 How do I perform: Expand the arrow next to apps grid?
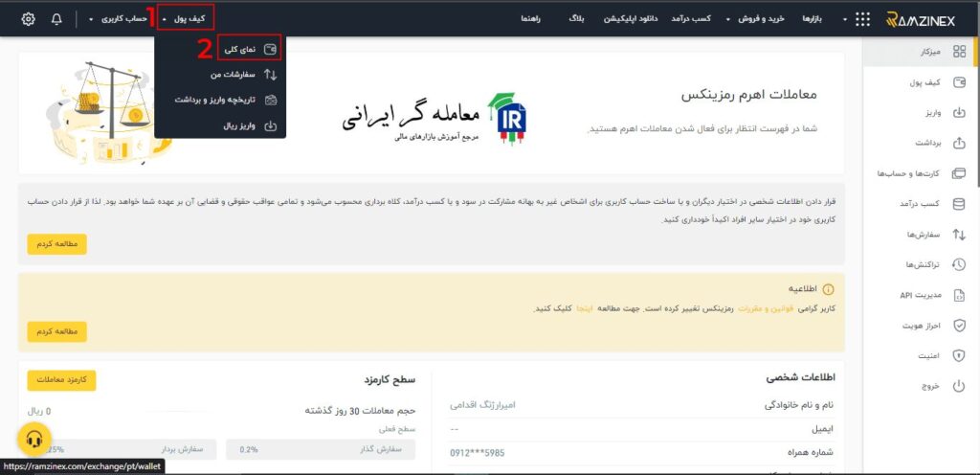(846, 20)
